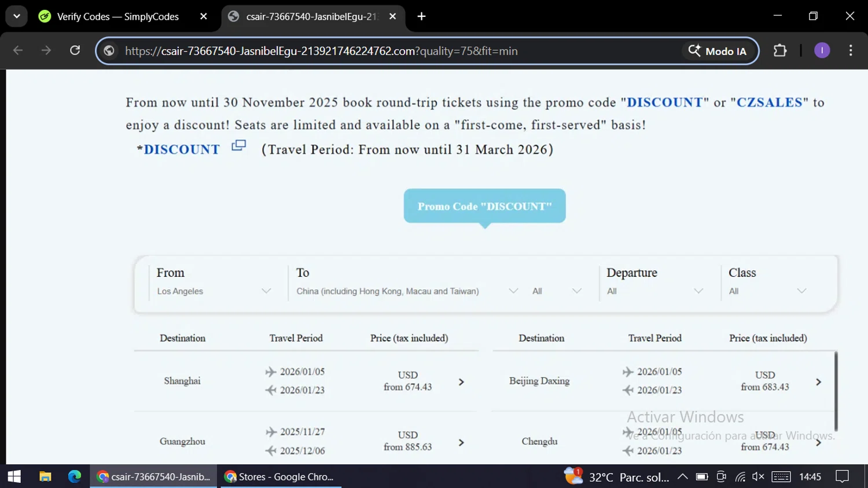Screen dimensions: 868x488
Task: Open Beijing Daxing fare arrow from 683.43
Action: tap(818, 382)
